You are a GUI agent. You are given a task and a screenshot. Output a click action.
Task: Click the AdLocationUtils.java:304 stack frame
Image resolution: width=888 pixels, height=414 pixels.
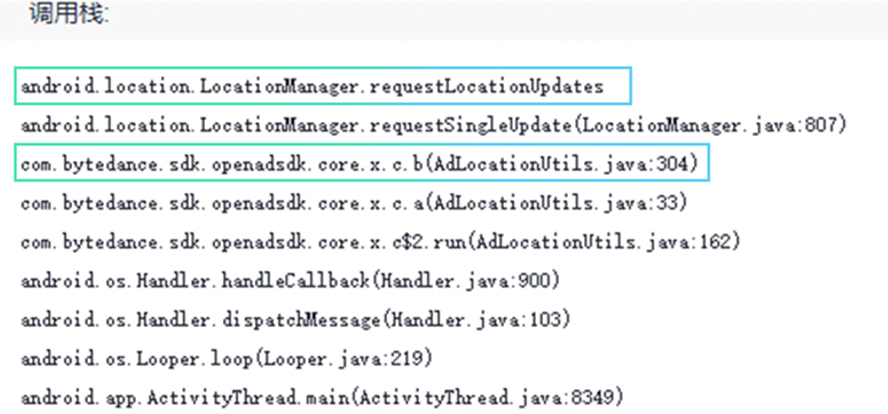(x=360, y=164)
